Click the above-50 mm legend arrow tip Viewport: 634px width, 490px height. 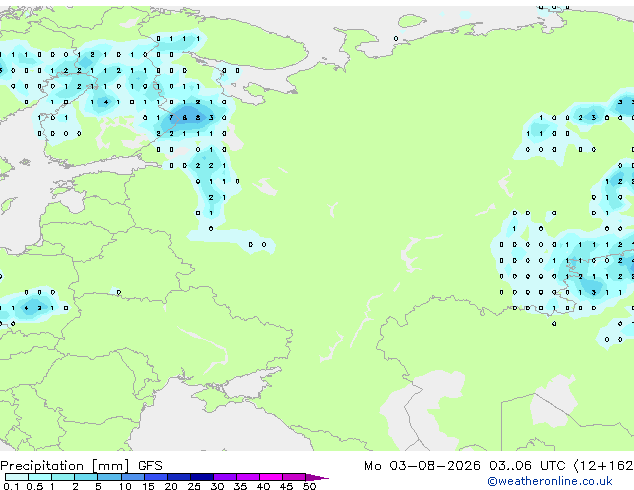click(x=317, y=478)
